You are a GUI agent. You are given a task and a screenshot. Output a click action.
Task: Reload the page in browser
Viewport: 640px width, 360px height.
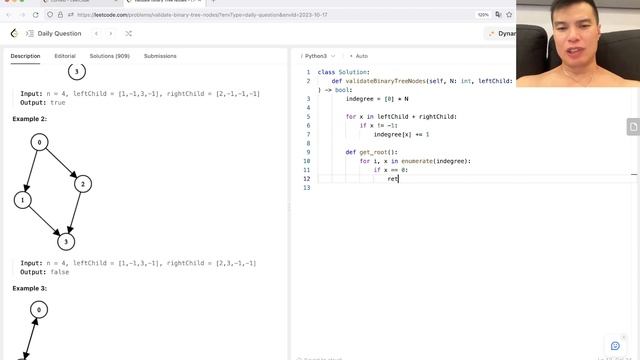36,15
